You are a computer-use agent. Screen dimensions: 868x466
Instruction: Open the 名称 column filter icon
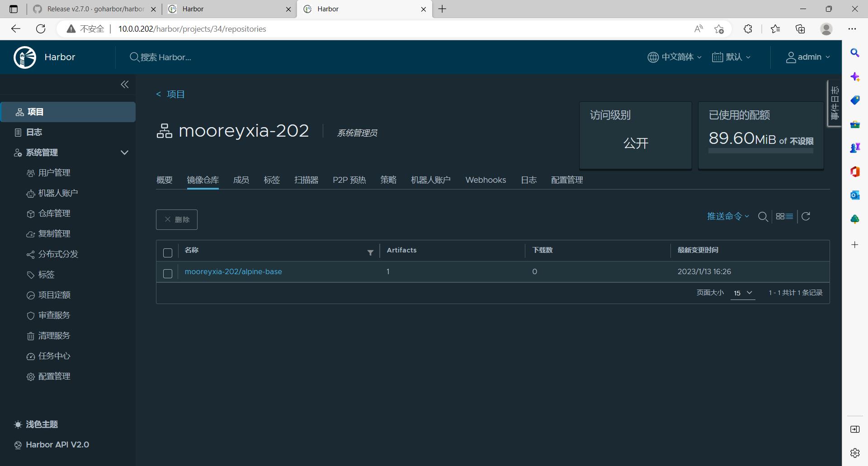[x=370, y=253]
